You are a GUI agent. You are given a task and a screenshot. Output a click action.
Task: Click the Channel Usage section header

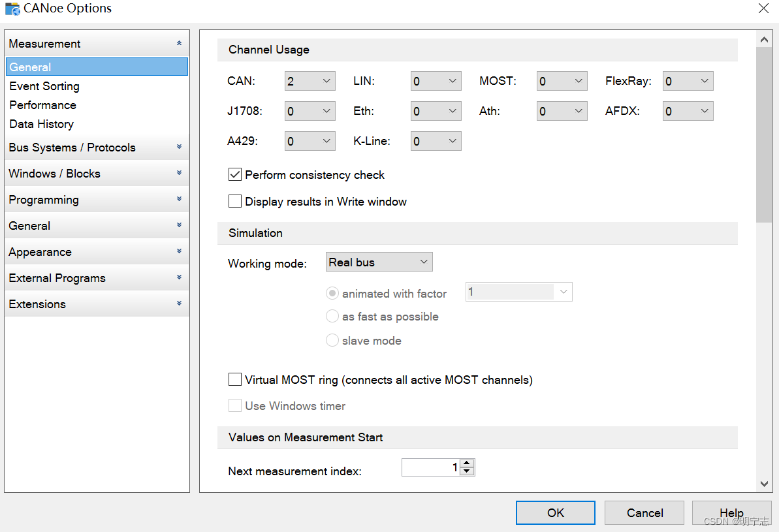pos(477,50)
